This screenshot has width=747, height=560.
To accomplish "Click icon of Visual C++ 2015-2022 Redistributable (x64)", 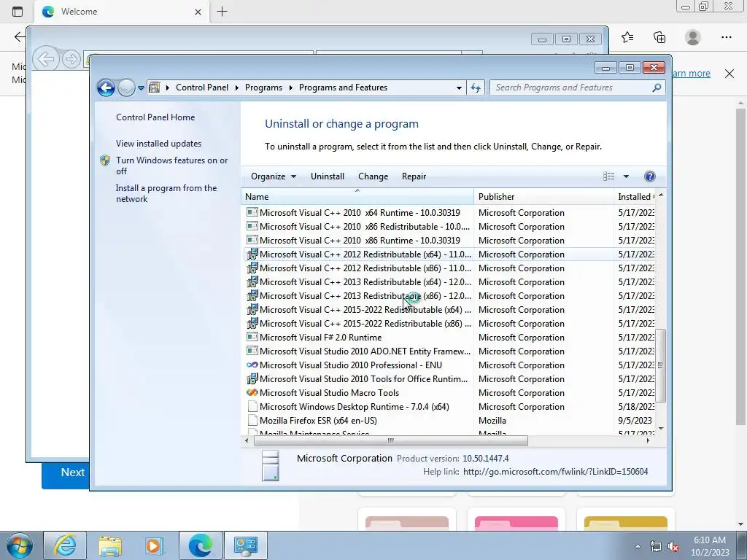I will click(252, 309).
